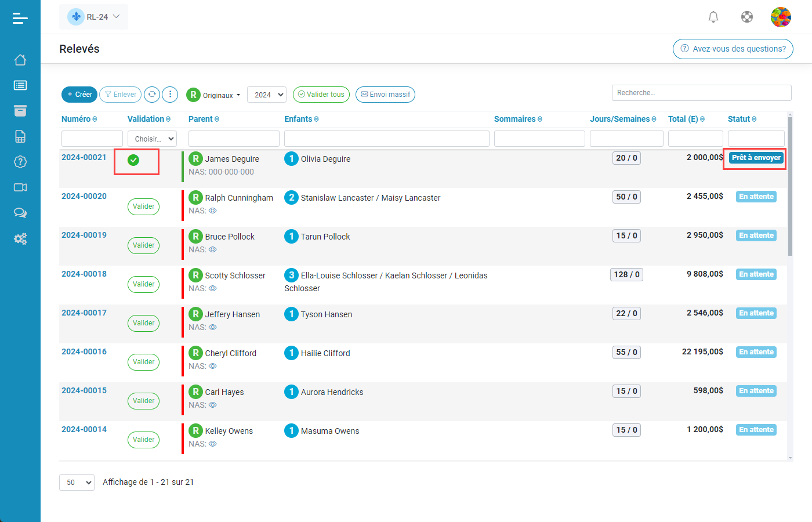Click the notification bell icon
This screenshot has height=522, width=812.
[713, 17]
